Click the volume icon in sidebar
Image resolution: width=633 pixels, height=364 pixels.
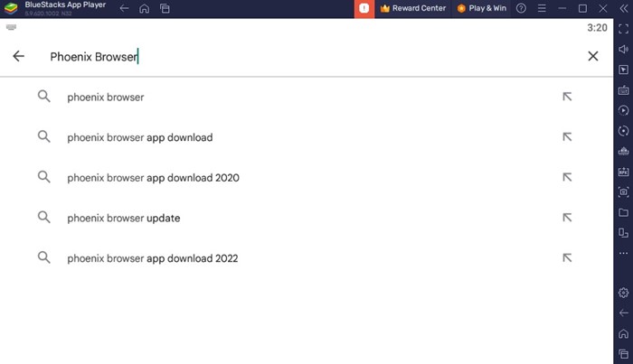[623, 49]
